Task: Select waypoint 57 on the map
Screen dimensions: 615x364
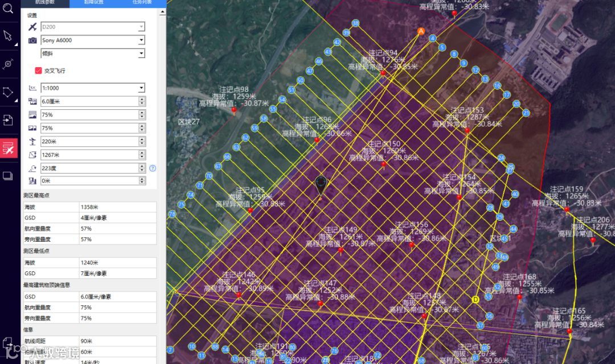Action: pyautogui.click(x=481, y=325)
